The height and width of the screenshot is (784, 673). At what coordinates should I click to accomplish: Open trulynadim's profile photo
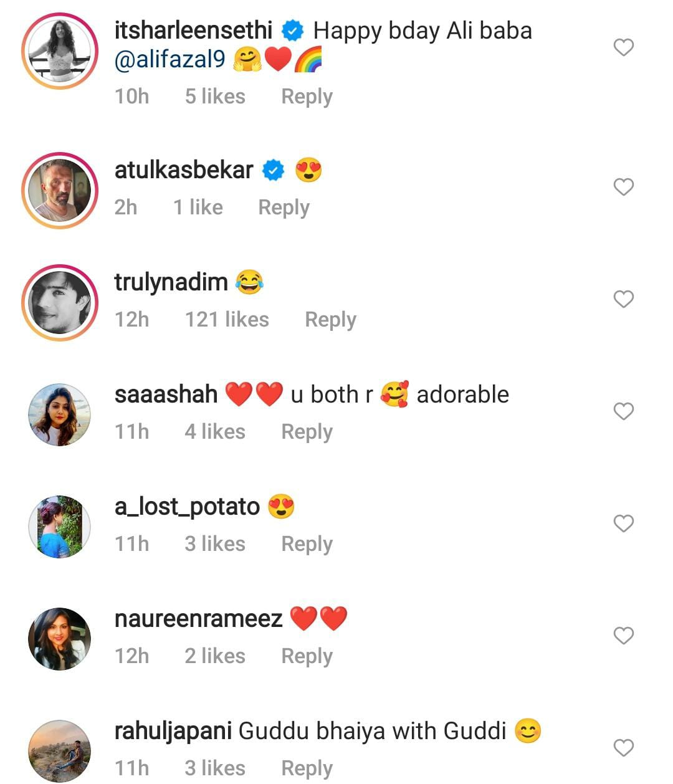click(x=60, y=302)
